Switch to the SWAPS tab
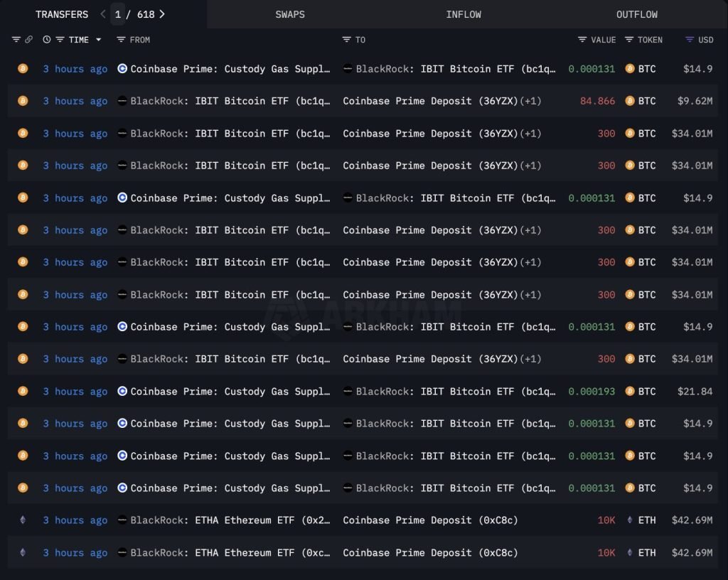The height and width of the screenshot is (580, 728). pos(289,14)
